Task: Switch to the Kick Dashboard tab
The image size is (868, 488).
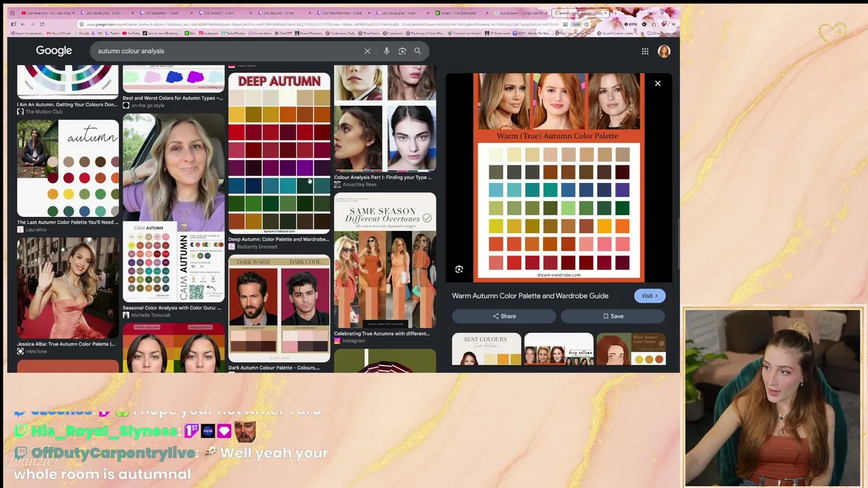Action: 460,13
